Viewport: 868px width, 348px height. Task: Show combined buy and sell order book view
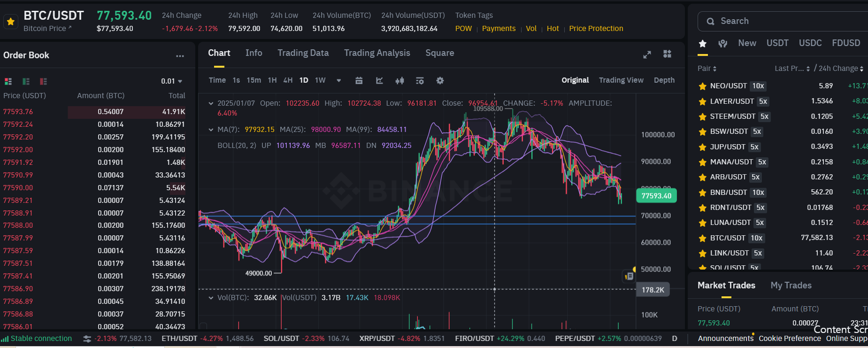[x=8, y=81]
